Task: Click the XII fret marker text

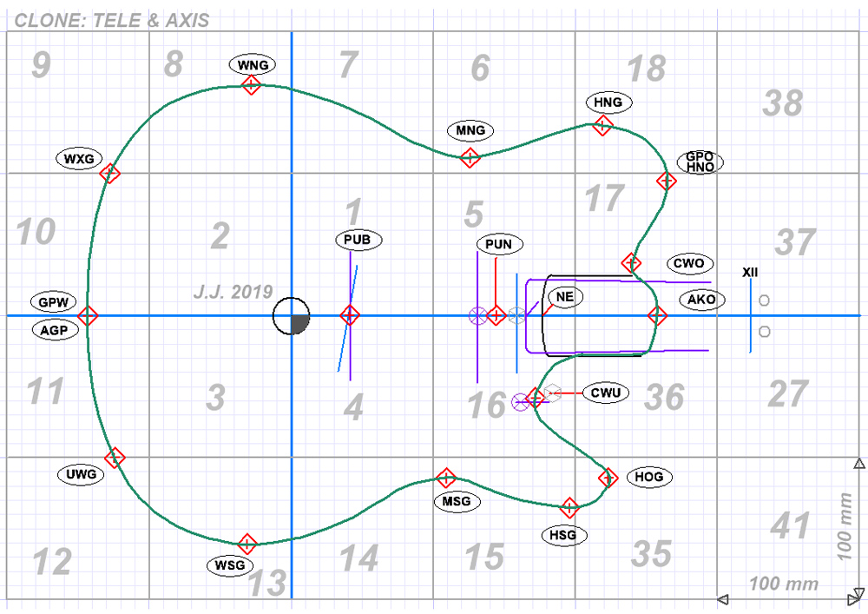Action: 750,273
